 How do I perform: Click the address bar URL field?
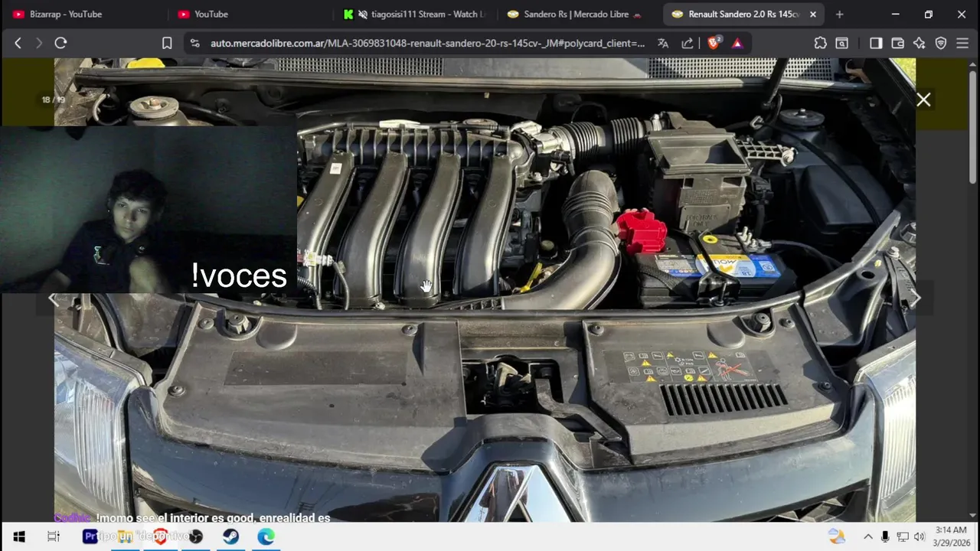[427, 44]
